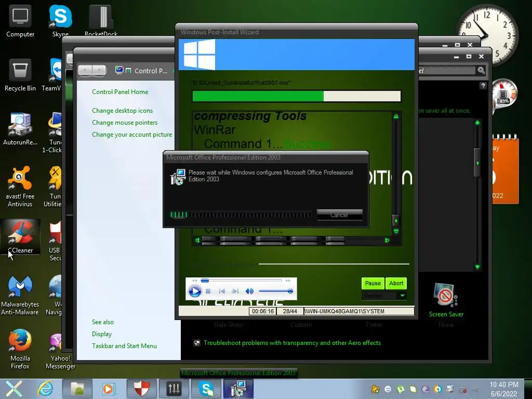The height and width of the screenshot is (399, 532).
Task: Open the Display link under See also
Action: [102, 334]
